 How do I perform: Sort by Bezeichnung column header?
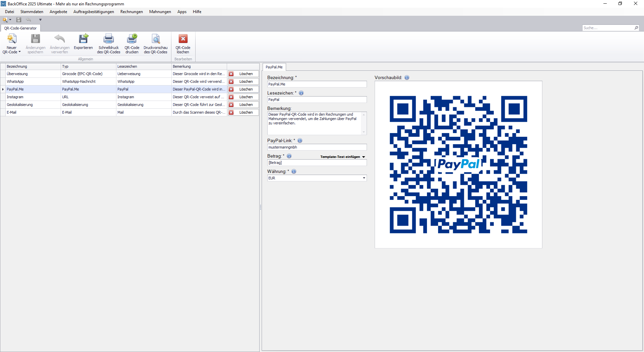click(33, 66)
